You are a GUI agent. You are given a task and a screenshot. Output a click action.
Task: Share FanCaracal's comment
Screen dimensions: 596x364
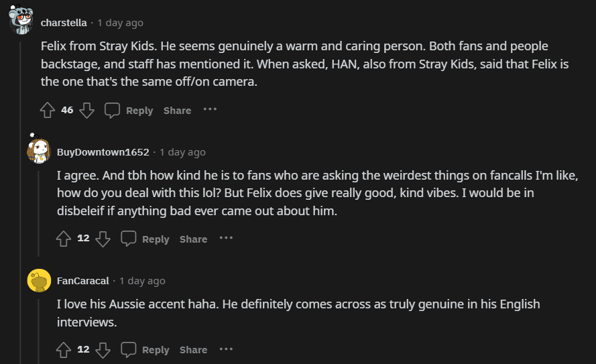pos(193,350)
